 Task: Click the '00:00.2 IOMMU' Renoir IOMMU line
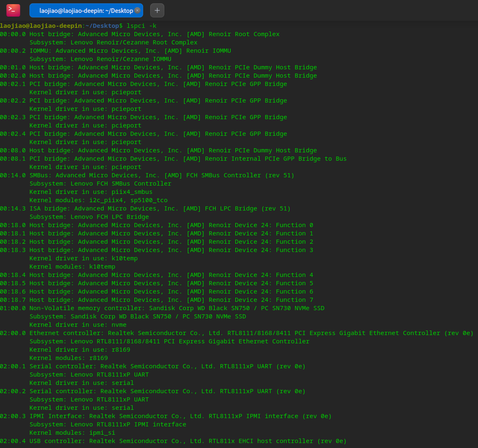tap(115, 51)
